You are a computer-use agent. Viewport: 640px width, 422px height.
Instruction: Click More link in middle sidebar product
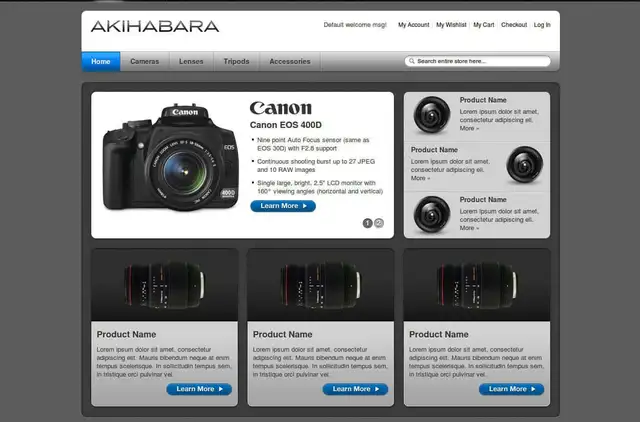pos(420,178)
